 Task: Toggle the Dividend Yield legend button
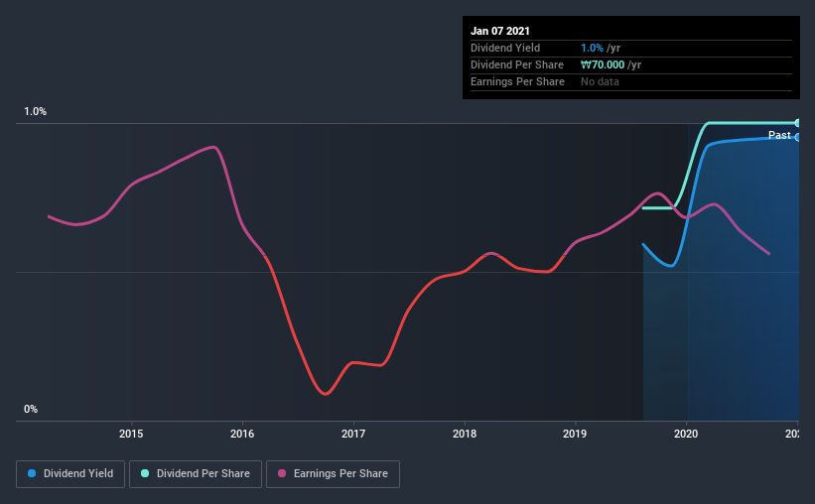[70, 474]
